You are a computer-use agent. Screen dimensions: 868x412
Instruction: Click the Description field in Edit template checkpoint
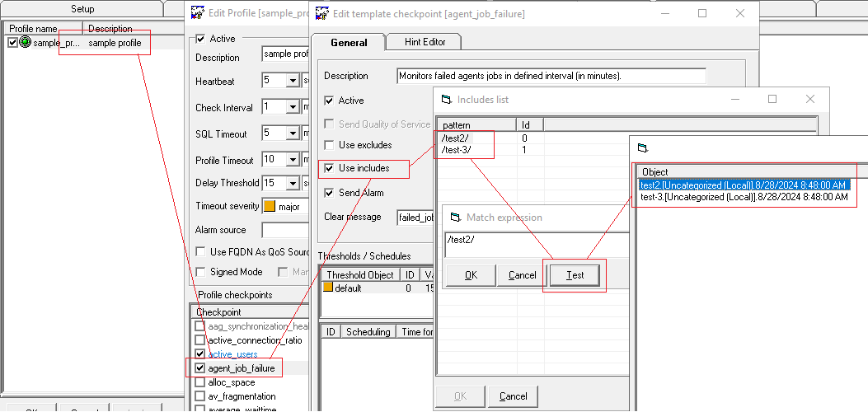click(551, 76)
